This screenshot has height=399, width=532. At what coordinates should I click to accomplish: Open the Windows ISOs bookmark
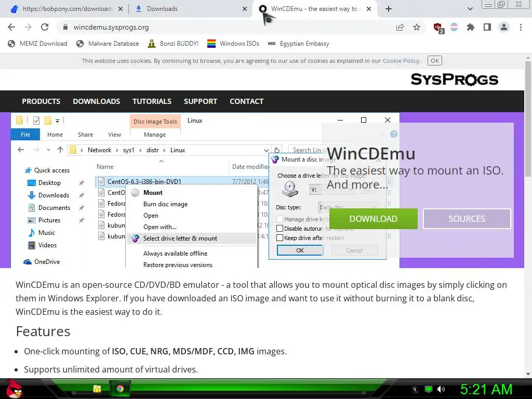pyautogui.click(x=233, y=44)
